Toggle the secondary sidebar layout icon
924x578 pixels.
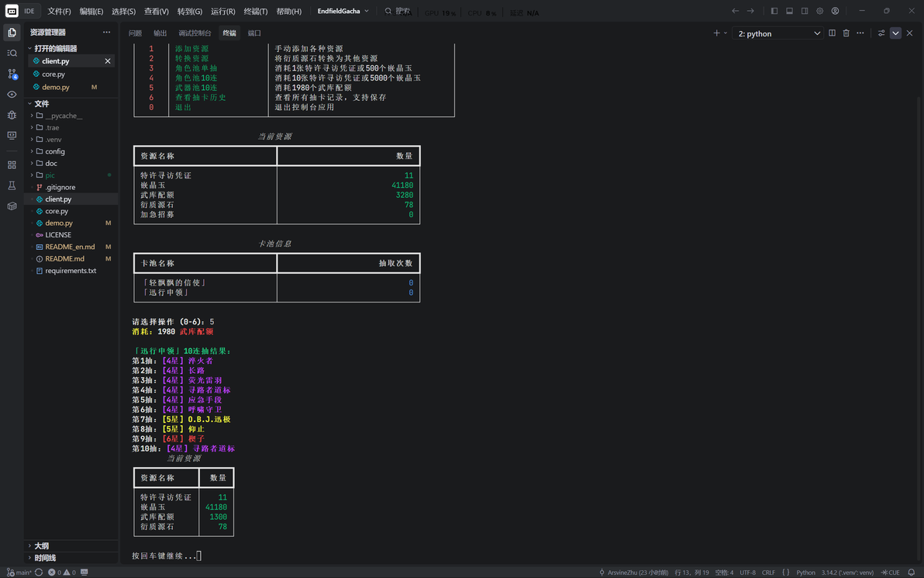tap(805, 11)
